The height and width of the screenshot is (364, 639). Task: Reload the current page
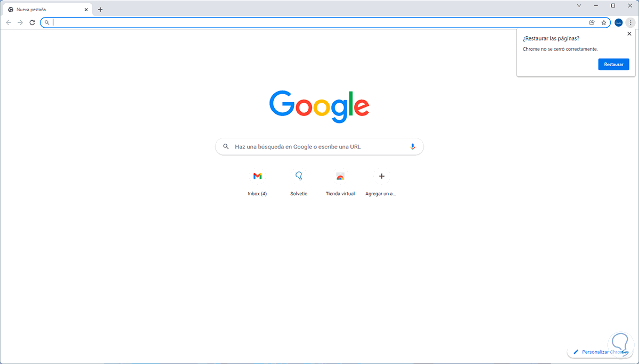[32, 22]
